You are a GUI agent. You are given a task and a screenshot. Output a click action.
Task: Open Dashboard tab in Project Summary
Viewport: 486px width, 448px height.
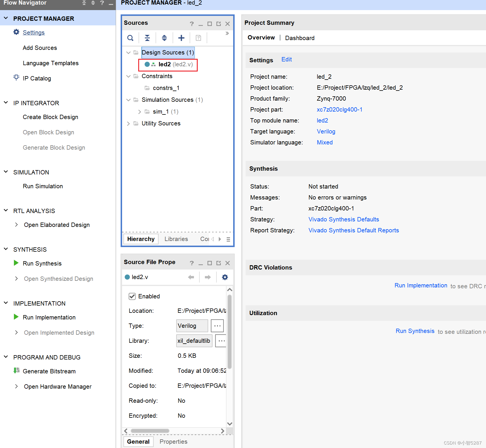click(300, 38)
